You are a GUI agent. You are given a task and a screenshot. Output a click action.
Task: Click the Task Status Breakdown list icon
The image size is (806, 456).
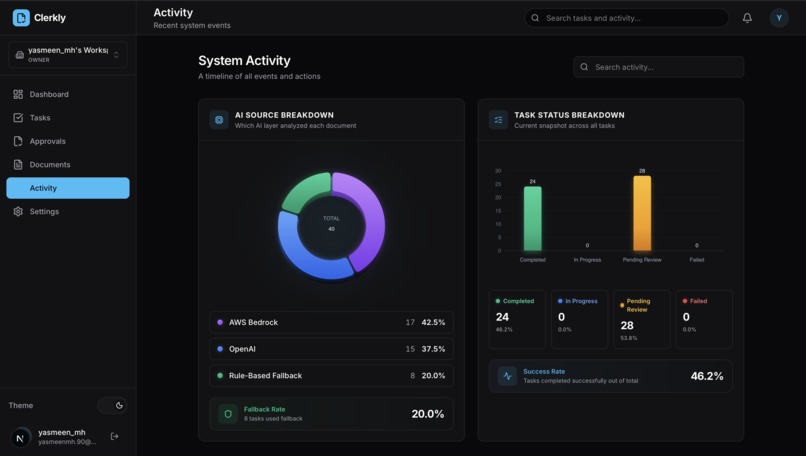[x=498, y=120]
